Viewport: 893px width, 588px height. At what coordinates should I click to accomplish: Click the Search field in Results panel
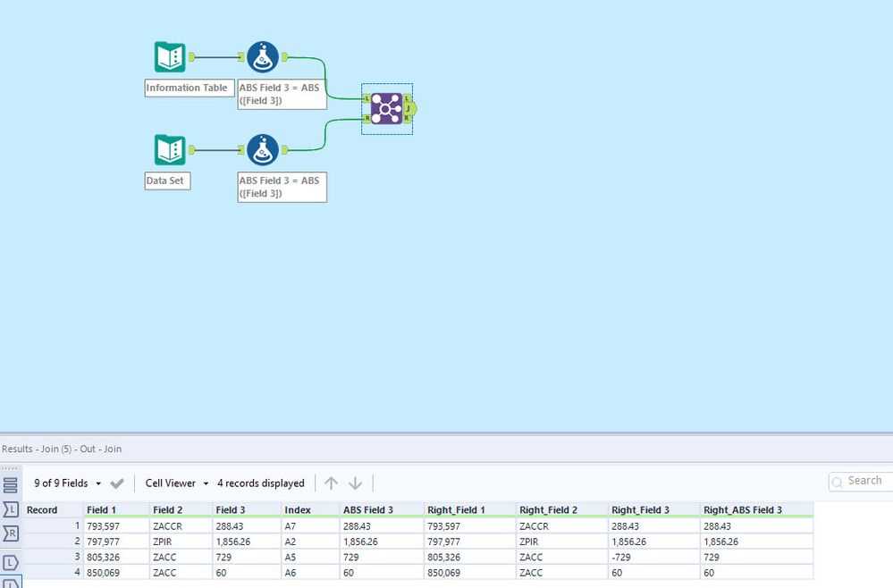point(861,481)
